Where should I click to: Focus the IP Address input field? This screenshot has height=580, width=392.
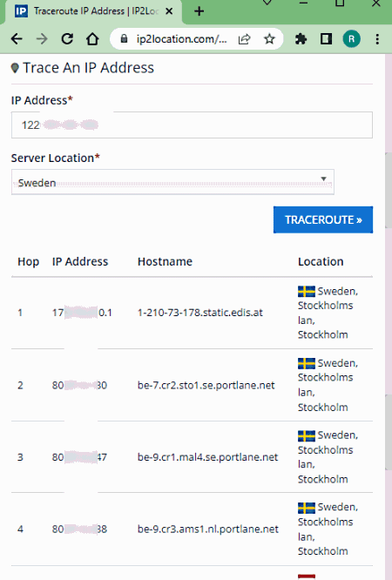click(x=192, y=125)
